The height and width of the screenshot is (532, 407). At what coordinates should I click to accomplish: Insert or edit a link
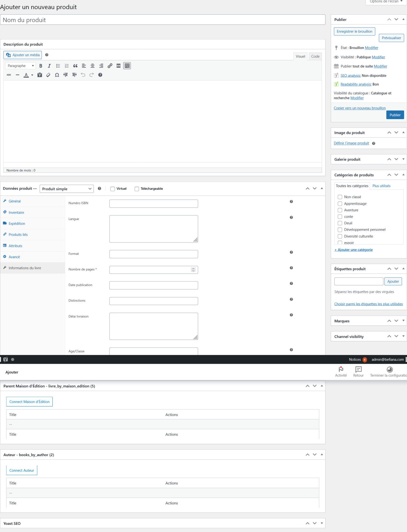click(x=110, y=66)
